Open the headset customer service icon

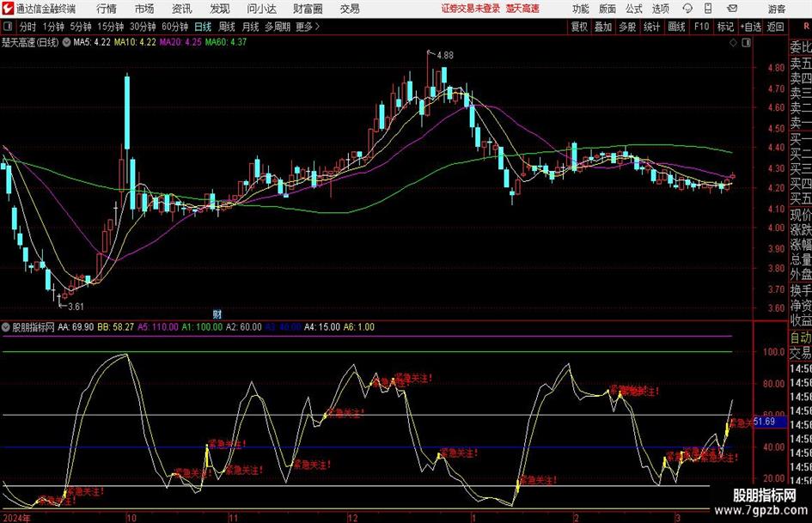(687, 9)
